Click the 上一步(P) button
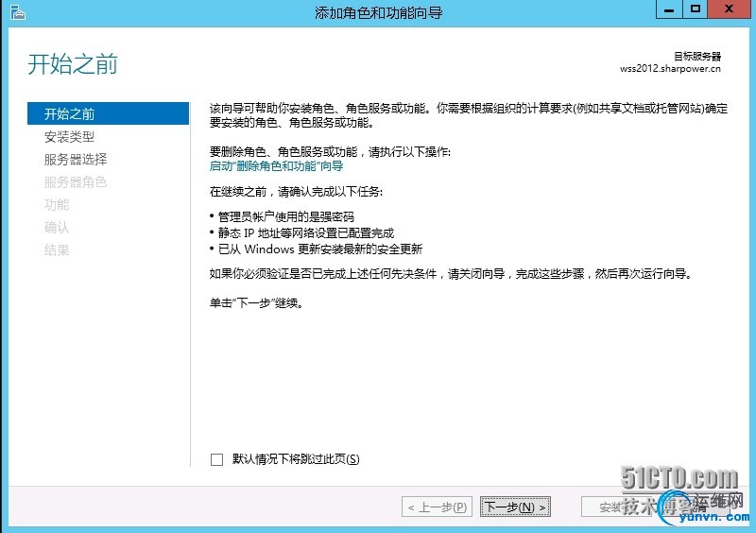This screenshot has width=756, height=533. (437, 507)
